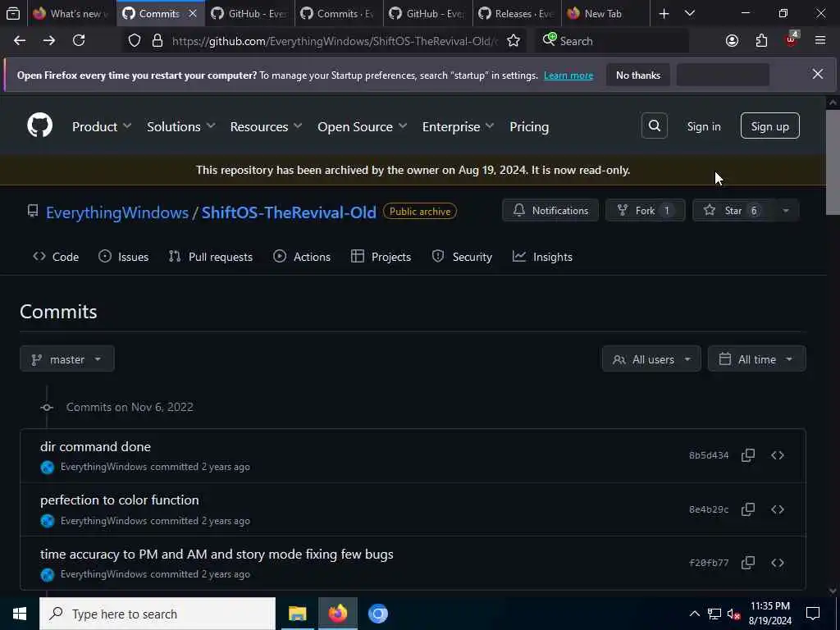Switch to the Actions tab
Viewport: 840px width, 630px height.
(x=302, y=257)
